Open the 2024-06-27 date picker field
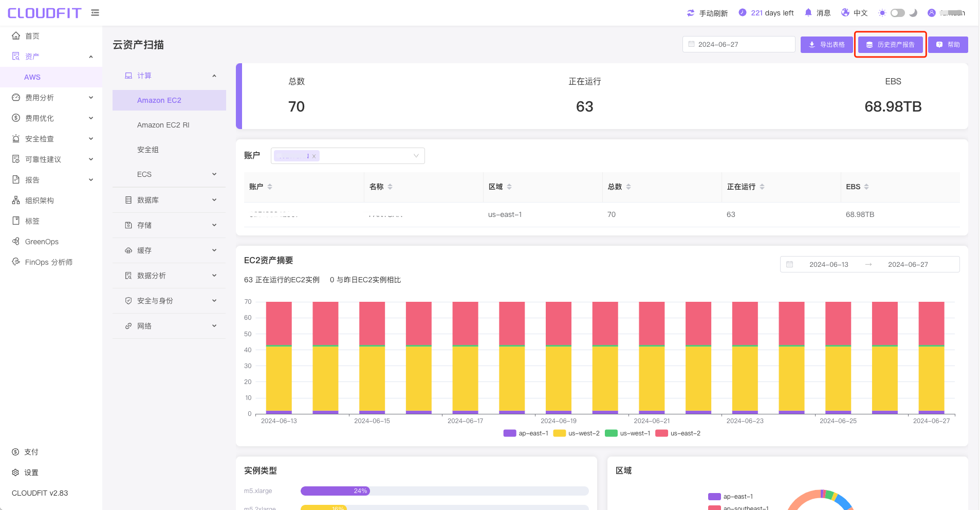Image resolution: width=980 pixels, height=510 pixels. tap(739, 44)
